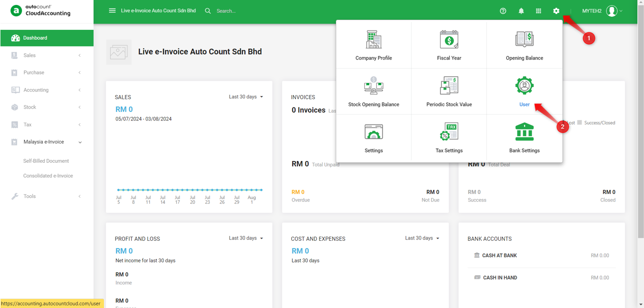Open Bank Settings bank icon
Image resolution: width=644 pixels, height=308 pixels.
click(x=525, y=132)
